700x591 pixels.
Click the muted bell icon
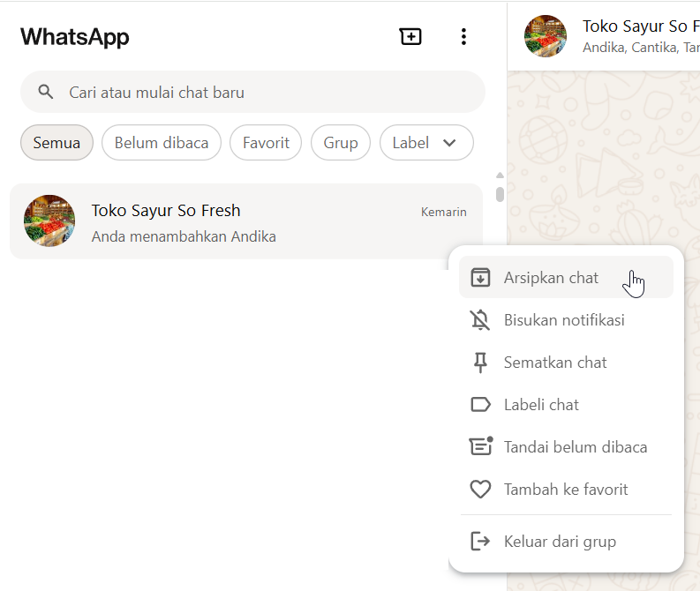(480, 320)
